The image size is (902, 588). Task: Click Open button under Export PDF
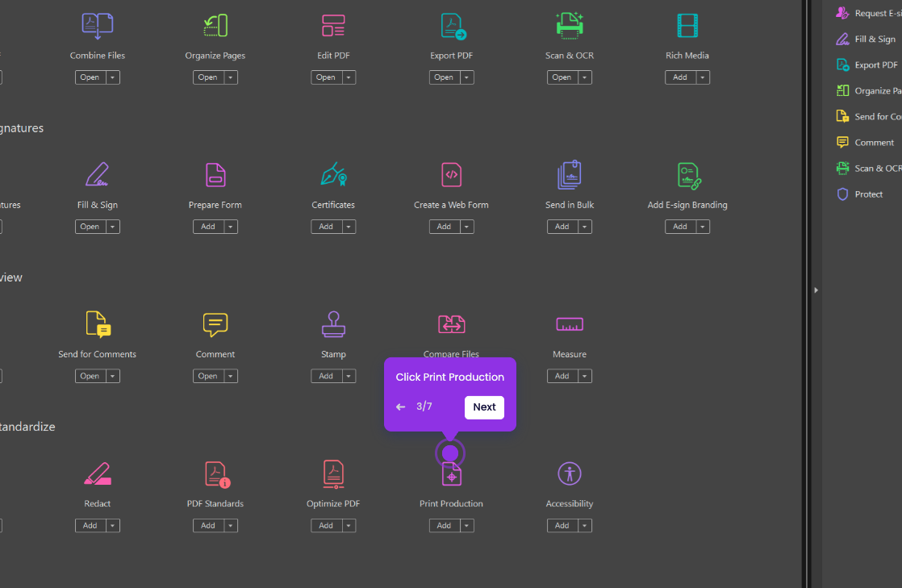pos(444,77)
